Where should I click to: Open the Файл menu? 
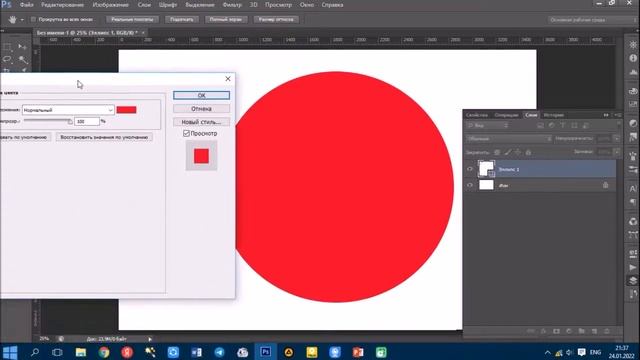point(27,5)
